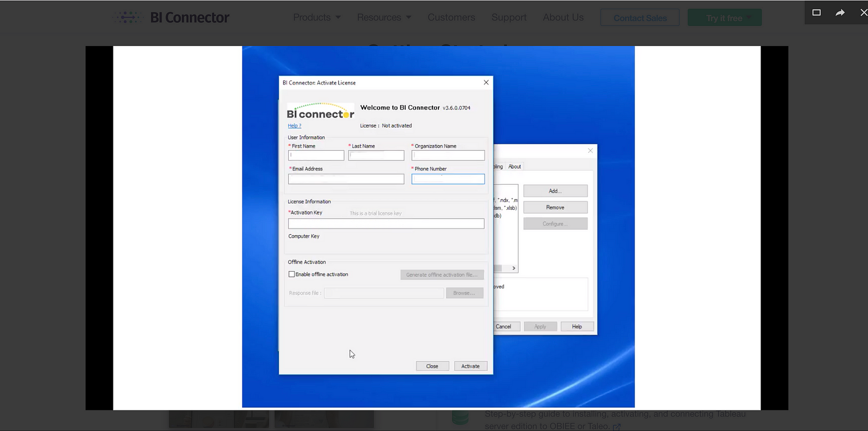
Task: Close the lightbox with the X icon
Action: coord(863,12)
